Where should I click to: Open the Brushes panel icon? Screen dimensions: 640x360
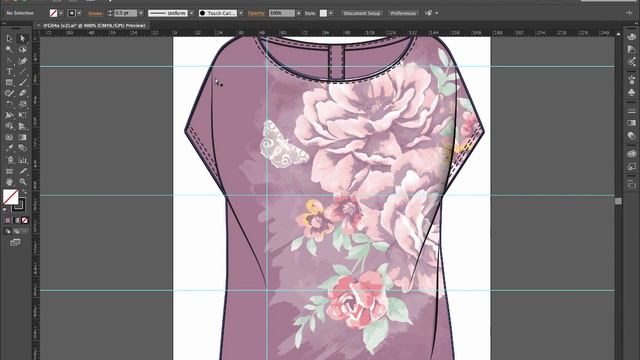(631, 80)
